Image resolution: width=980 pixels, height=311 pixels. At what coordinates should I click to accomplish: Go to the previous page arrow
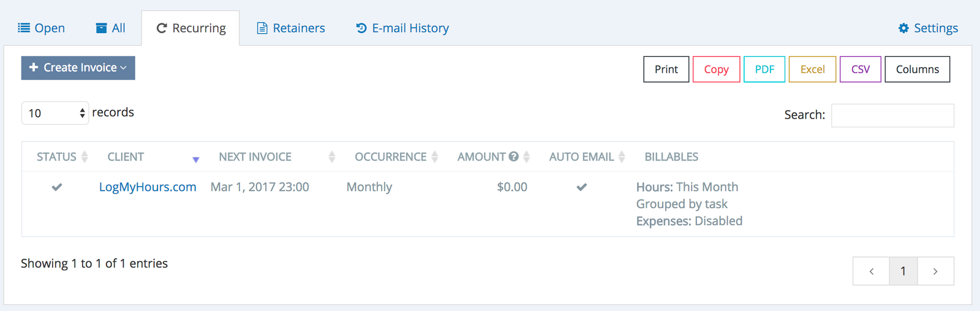pyautogui.click(x=871, y=271)
